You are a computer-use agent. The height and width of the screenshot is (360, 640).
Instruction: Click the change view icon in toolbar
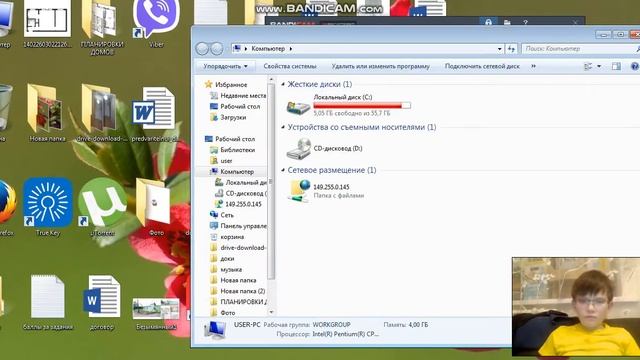point(588,66)
